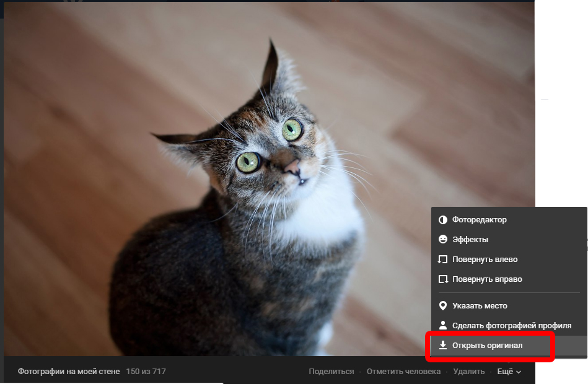Select Сделать фотографией профиля entry

click(509, 326)
